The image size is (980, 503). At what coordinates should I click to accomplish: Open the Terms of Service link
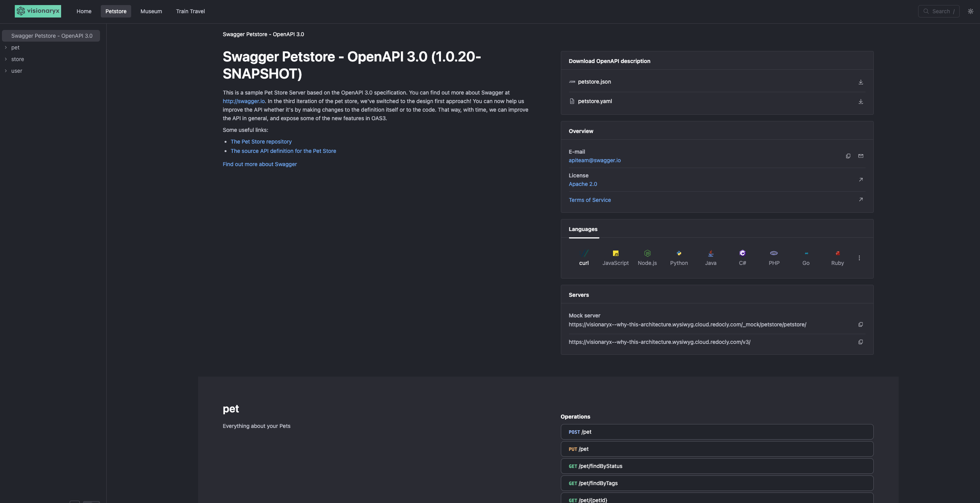[x=590, y=200]
